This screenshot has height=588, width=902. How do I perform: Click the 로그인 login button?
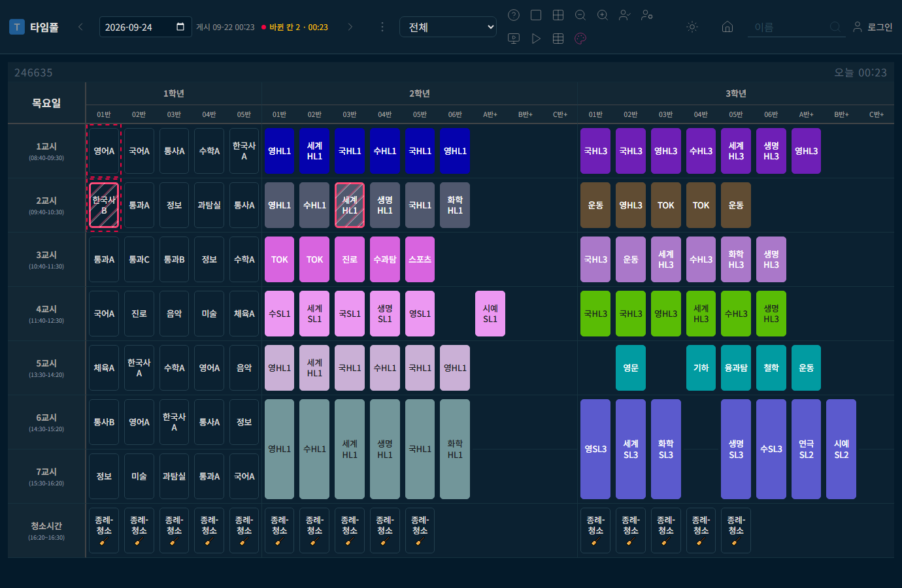873,27
